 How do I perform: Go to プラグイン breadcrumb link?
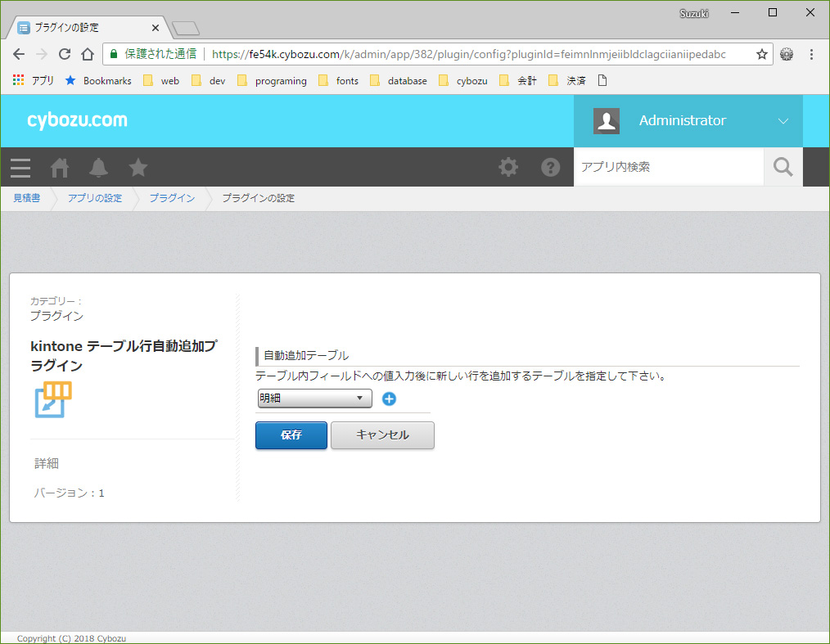tap(172, 198)
